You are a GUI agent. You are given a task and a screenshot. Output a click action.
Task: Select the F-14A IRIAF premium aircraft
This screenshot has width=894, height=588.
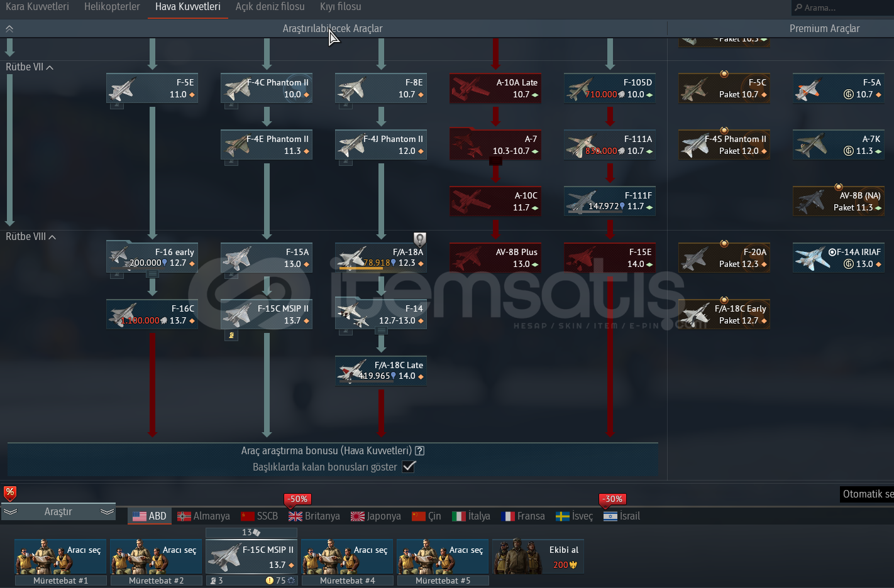pos(839,258)
